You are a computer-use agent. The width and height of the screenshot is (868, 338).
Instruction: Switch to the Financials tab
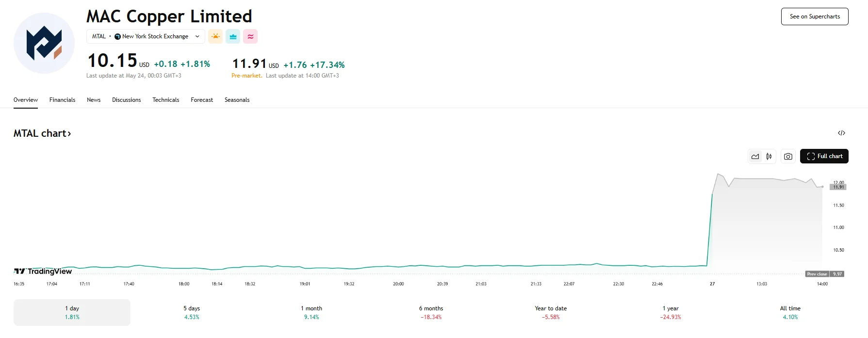pos(62,100)
